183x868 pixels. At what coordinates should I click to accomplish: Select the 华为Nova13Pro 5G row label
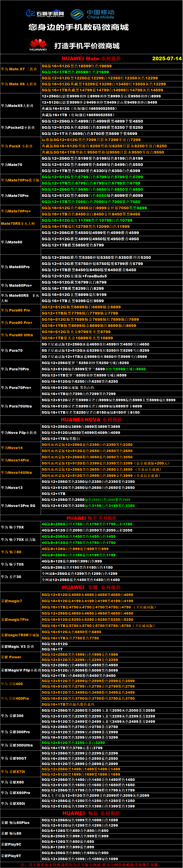pyautogui.click(x=18, y=506)
